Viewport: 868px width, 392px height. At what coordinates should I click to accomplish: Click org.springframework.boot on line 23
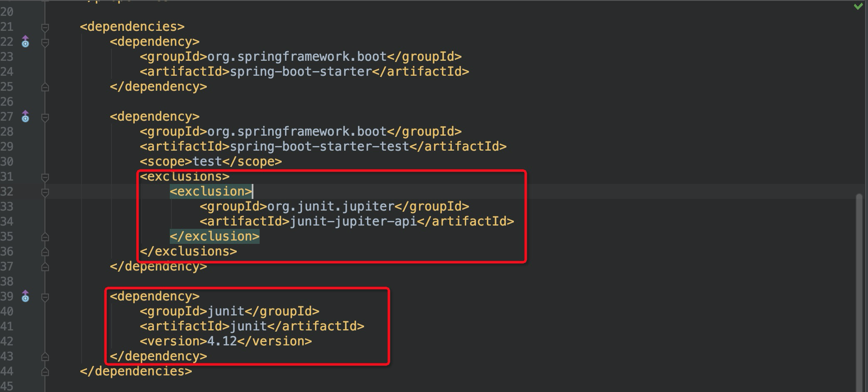coord(297,57)
